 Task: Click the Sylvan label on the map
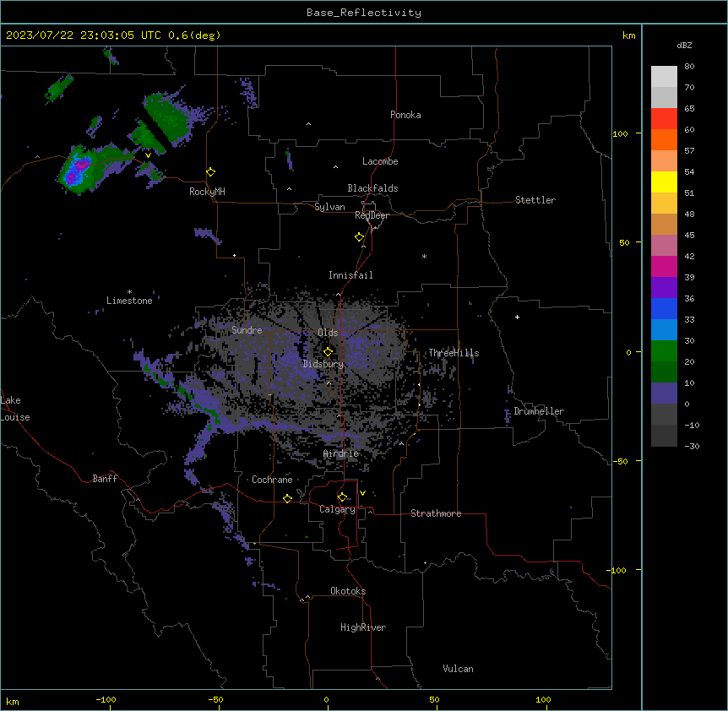point(329,207)
